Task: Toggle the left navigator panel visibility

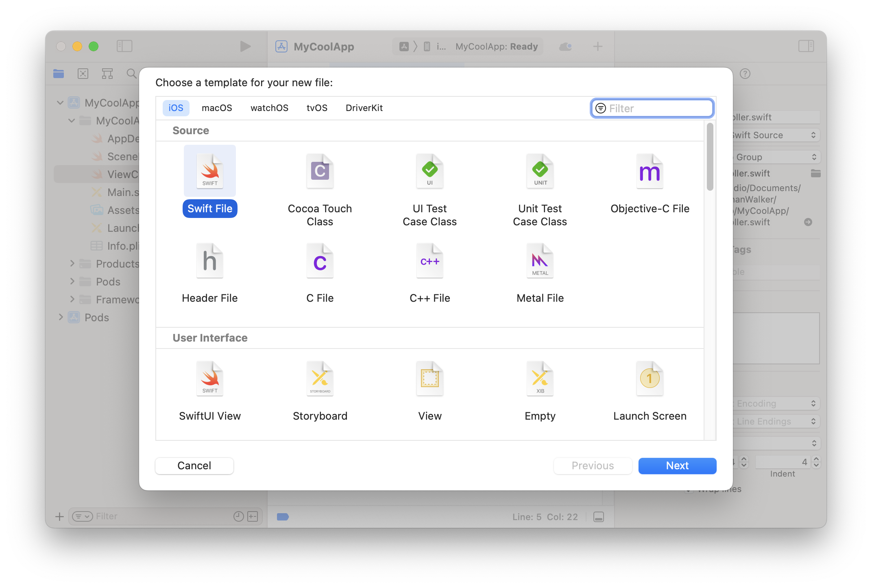Action: (x=125, y=46)
